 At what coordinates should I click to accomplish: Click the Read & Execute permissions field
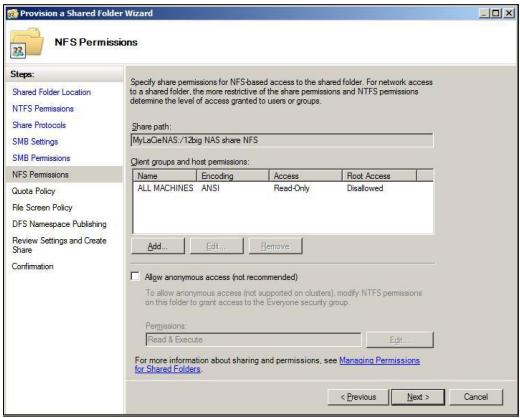point(253,340)
